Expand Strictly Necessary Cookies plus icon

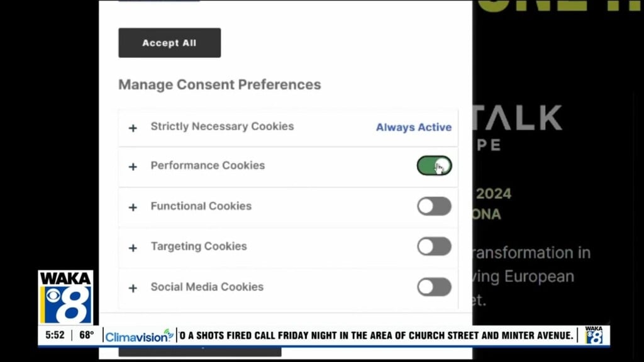tap(133, 128)
